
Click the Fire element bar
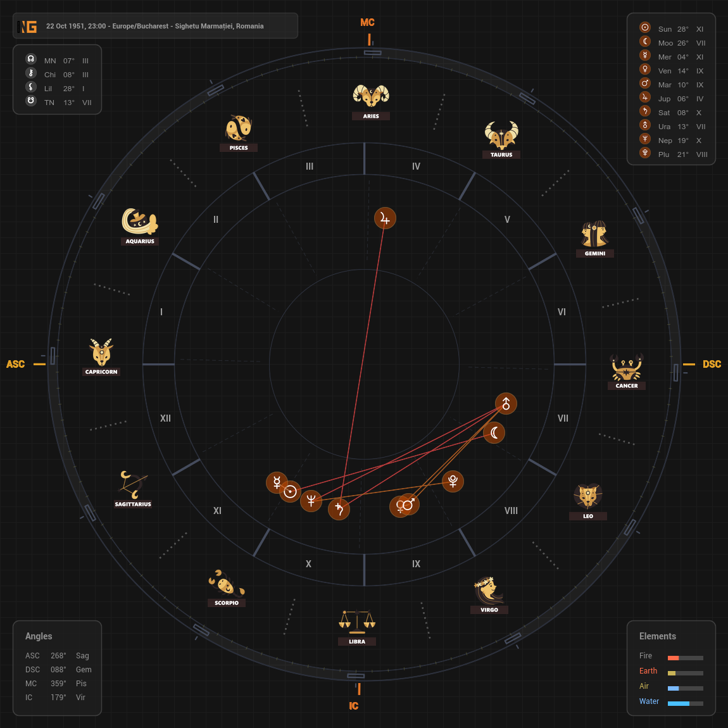pyautogui.click(x=685, y=658)
